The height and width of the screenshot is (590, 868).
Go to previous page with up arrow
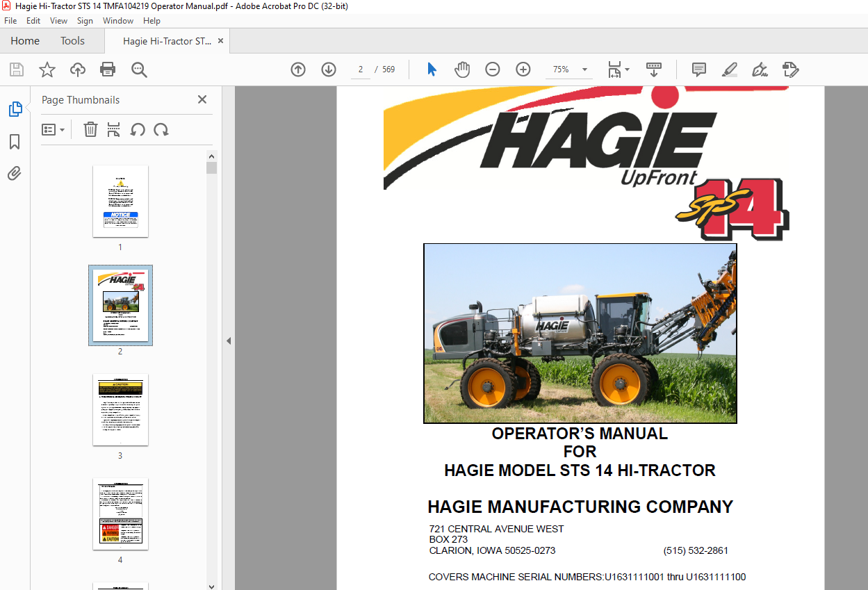[x=298, y=69]
